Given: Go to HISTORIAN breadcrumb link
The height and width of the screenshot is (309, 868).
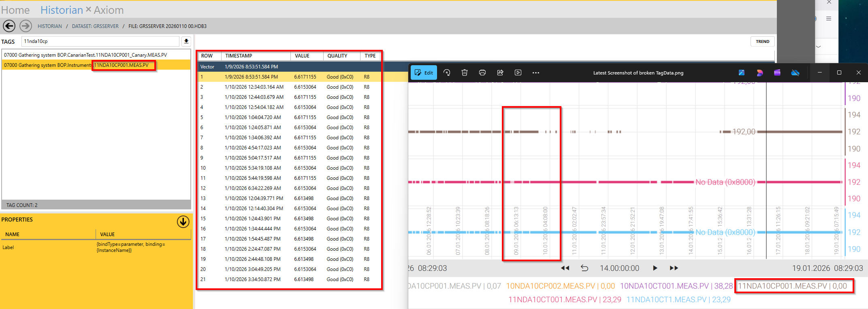Looking at the screenshot, I should [x=50, y=26].
